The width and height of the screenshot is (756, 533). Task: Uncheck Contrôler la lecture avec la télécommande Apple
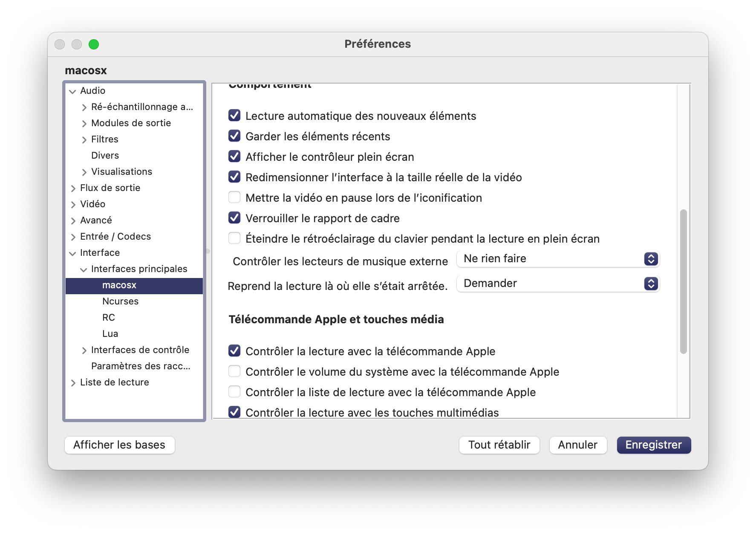point(234,351)
